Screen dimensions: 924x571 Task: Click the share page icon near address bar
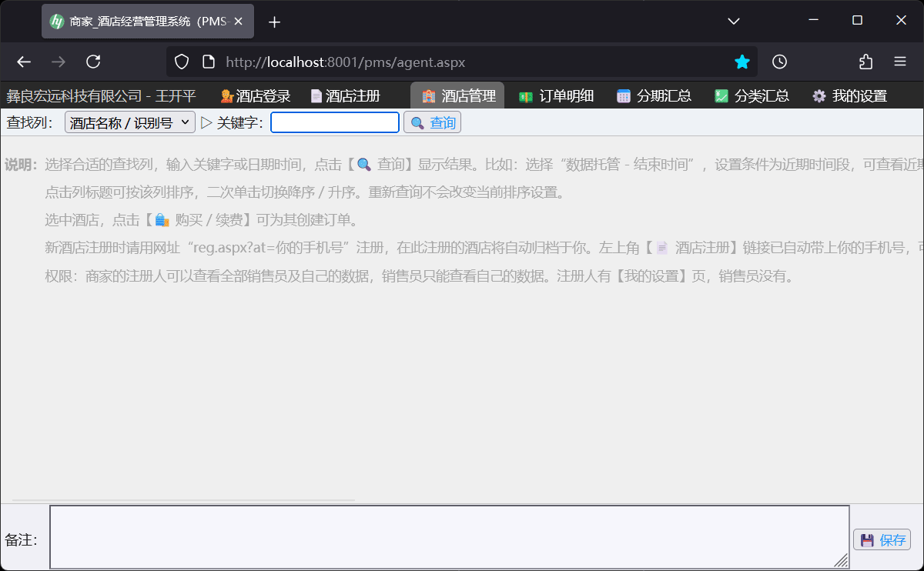pyautogui.click(x=865, y=62)
